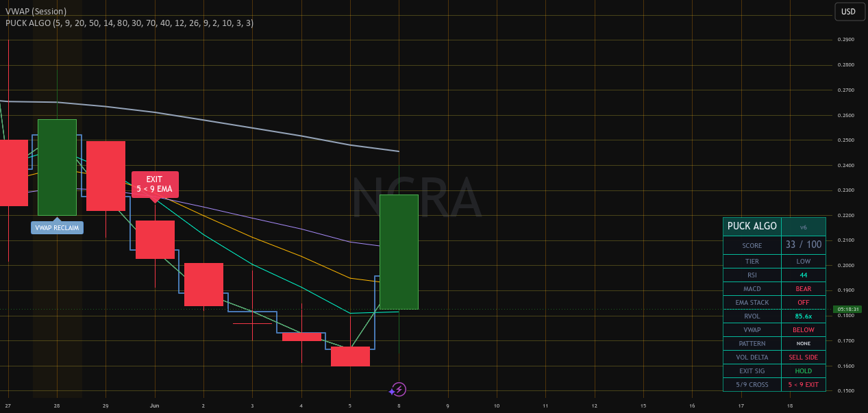Click the RVOL 85.6x value cell
Screen dimensions: 868x413
click(x=803, y=316)
